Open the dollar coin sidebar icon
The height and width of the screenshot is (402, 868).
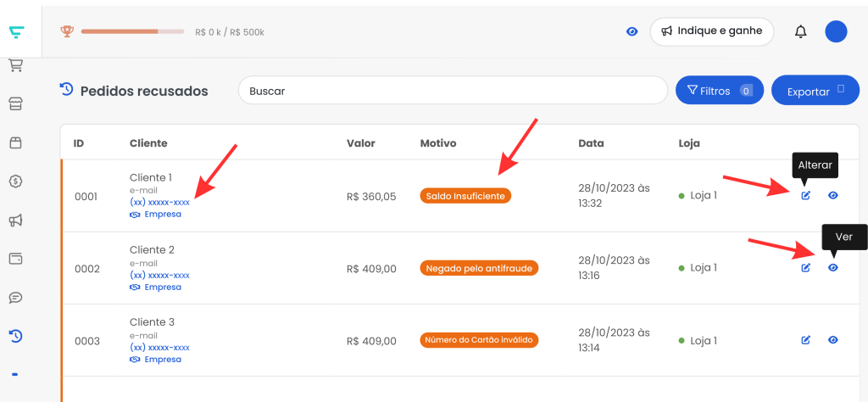[x=16, y=181]
